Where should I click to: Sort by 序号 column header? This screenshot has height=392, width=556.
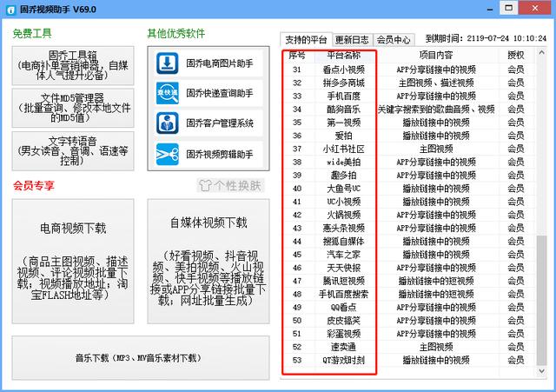pyautogui.click(x=297, y=55)
